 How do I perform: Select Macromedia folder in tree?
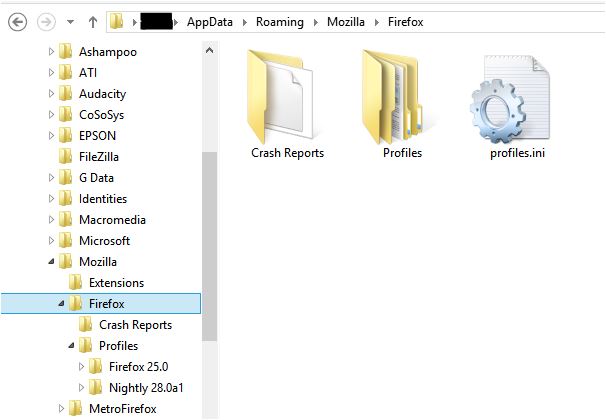[x=112, y=220]
